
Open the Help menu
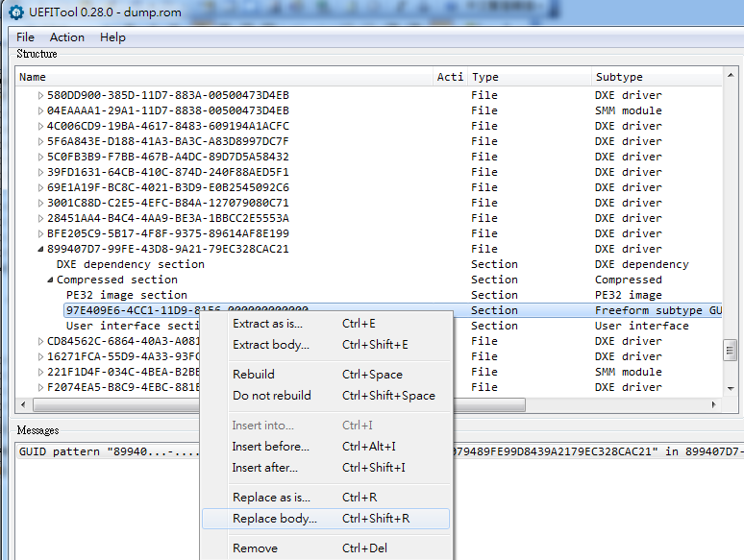112,37
